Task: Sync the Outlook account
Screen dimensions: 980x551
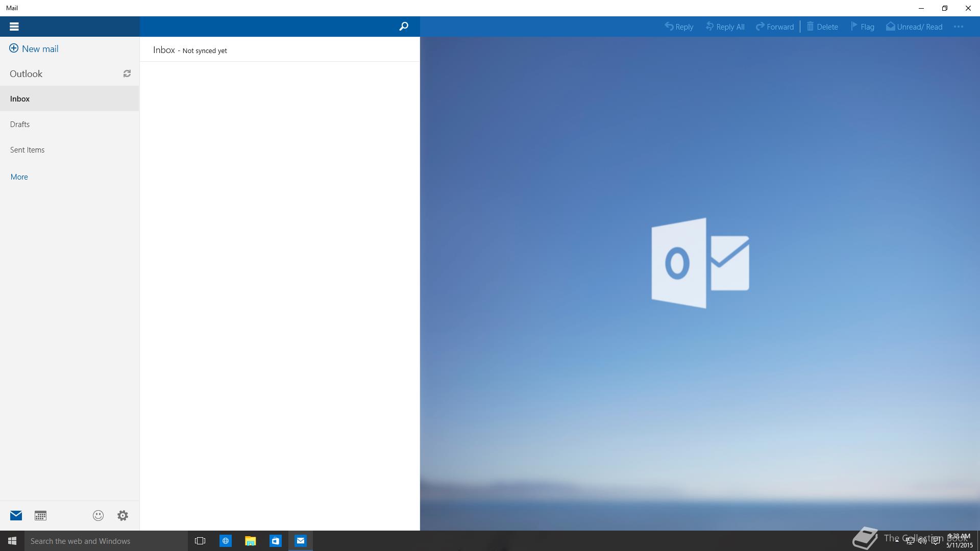Action: tap(127, 73)
